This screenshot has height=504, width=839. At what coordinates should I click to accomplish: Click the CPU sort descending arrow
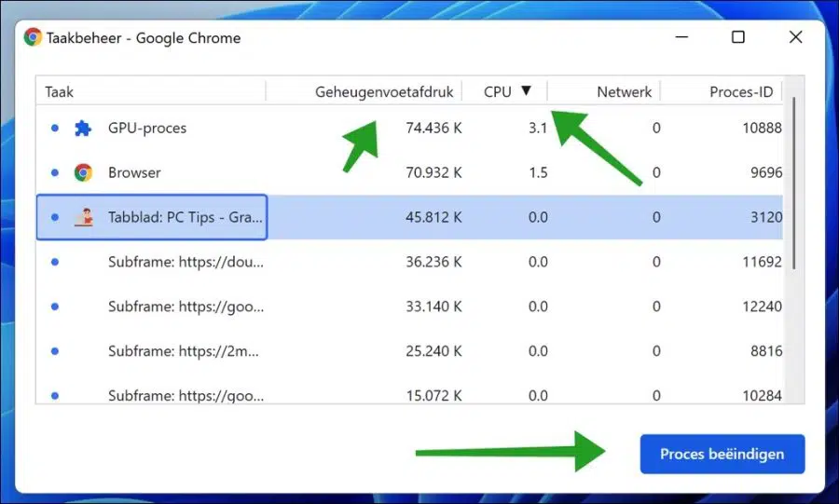[x=526, y=91]
